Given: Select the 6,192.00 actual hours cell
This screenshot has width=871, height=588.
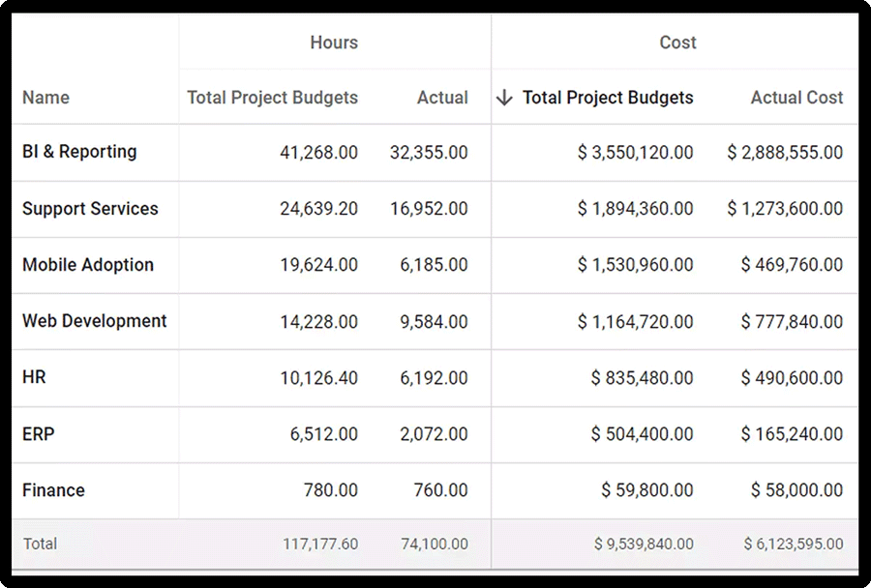Looking at the screenshot, I should (434, 378).
